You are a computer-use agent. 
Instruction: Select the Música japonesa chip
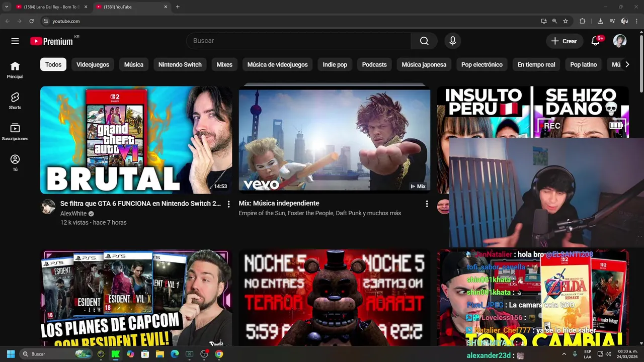point(424,64)
